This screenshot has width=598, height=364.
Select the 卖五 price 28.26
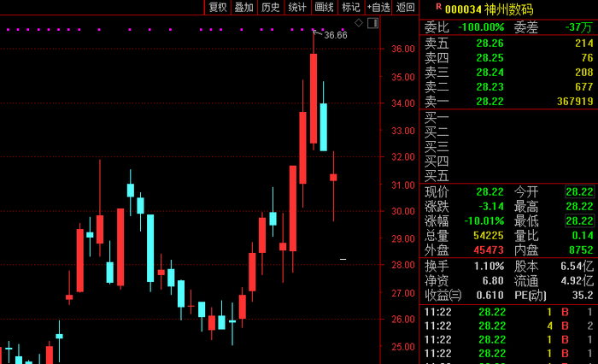point(490,43)
